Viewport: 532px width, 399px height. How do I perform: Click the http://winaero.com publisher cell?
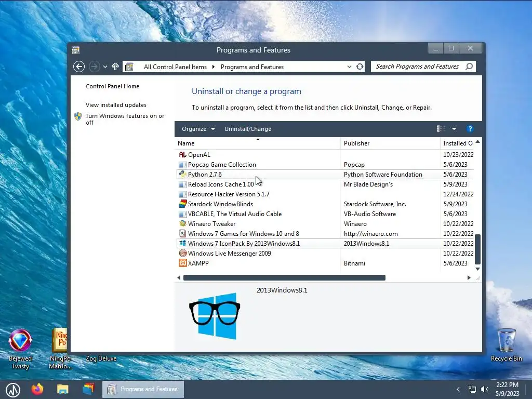[371, 233]
